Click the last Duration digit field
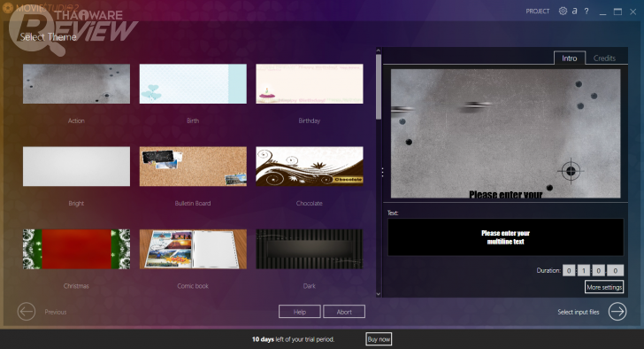The width and height of the screenshot is (644, 349). [616, 270]
